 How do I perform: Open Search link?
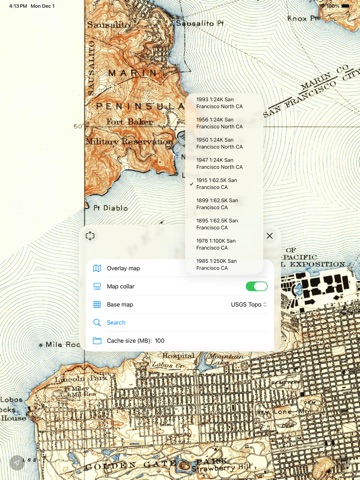coord(116,323)
